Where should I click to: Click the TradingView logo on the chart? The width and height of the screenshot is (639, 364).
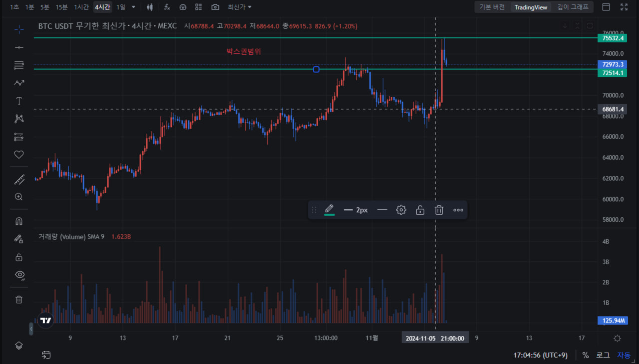pyautogui.click(x=46, y=321)
